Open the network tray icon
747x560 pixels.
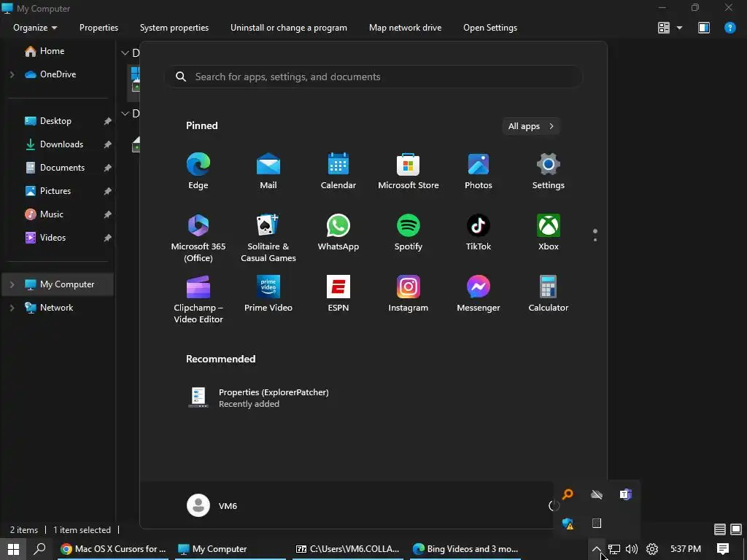pyautogui.click(x=614, y=549)
